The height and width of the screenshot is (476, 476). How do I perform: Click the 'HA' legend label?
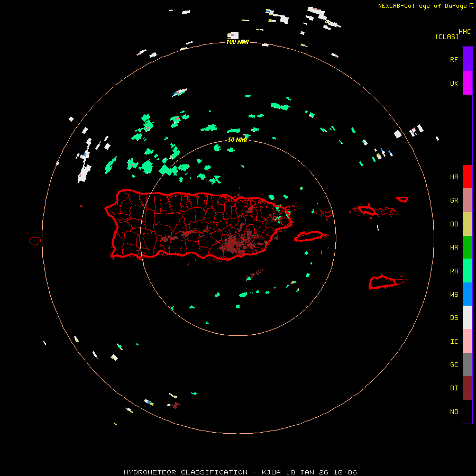[454, 177]
